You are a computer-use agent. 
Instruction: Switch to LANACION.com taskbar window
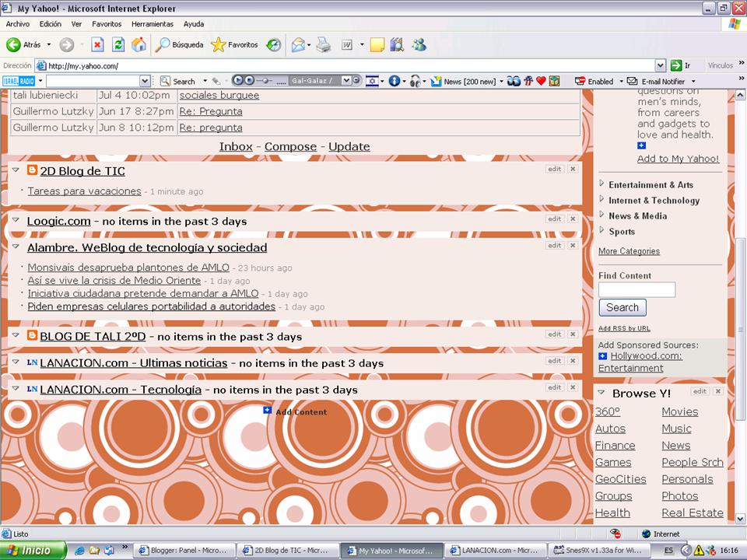pyautogui.click(x=494, y=551)
